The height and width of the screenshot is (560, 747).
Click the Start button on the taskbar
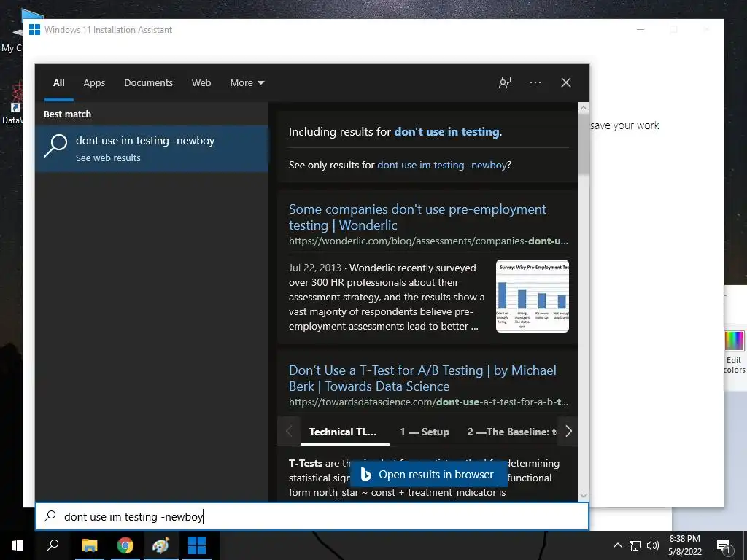(x=18, y=545)
